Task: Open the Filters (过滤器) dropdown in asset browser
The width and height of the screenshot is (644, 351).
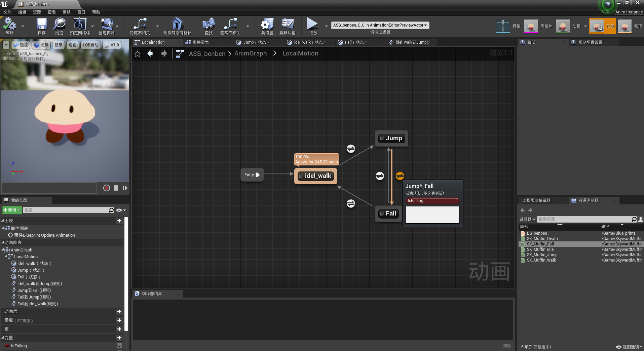Action: 527,219
